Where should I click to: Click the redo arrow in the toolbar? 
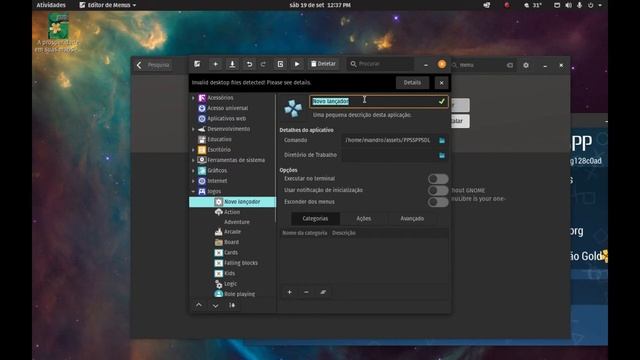(x=263, y=64)
